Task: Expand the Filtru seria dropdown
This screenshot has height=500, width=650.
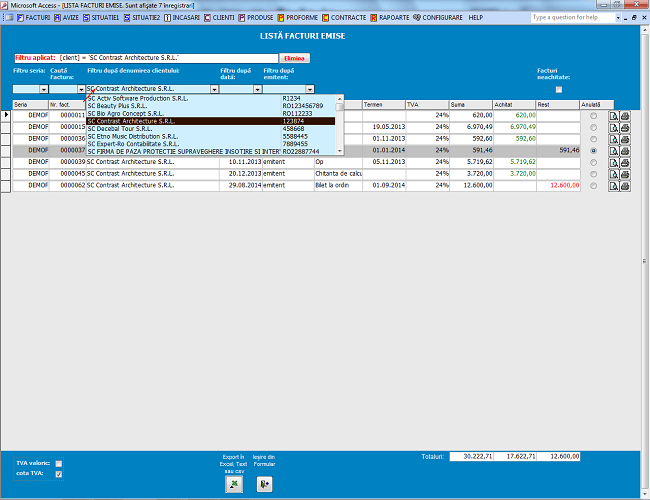Action: (44, 89)
